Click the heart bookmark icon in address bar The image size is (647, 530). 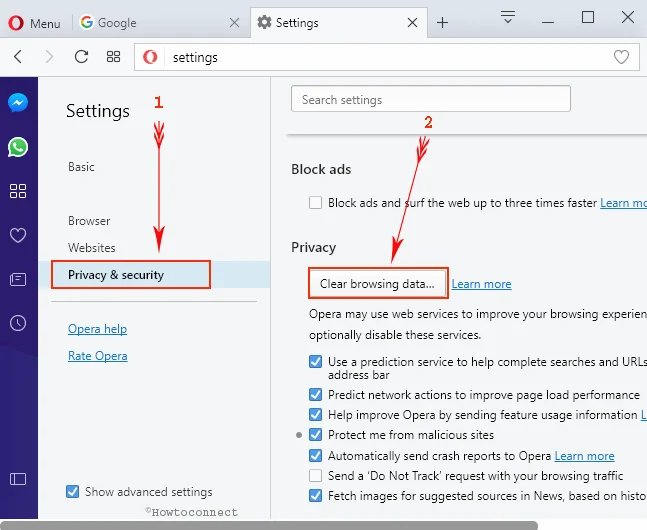pos(621,57)
